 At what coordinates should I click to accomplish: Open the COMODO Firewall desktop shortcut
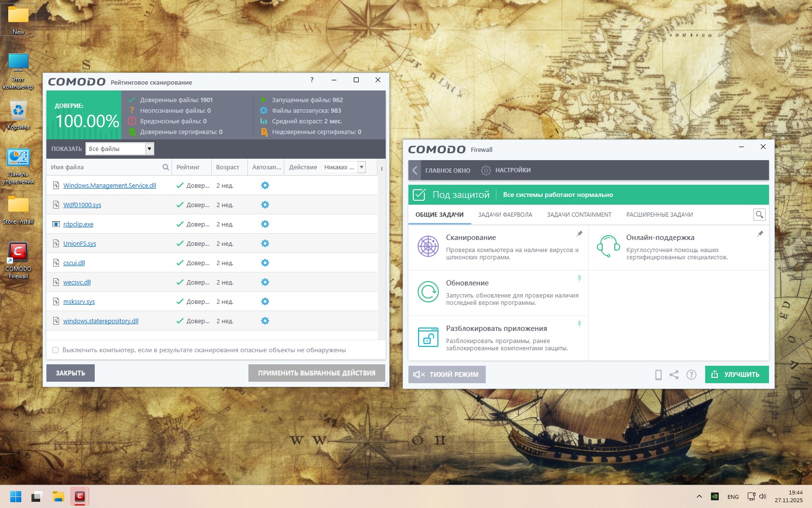(18, 261)
